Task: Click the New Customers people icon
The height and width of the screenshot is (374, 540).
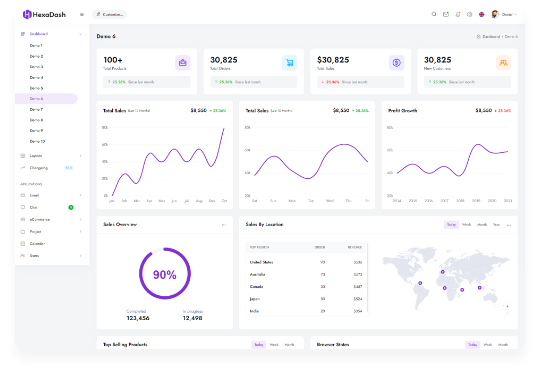Action: (x=503, y=63)
